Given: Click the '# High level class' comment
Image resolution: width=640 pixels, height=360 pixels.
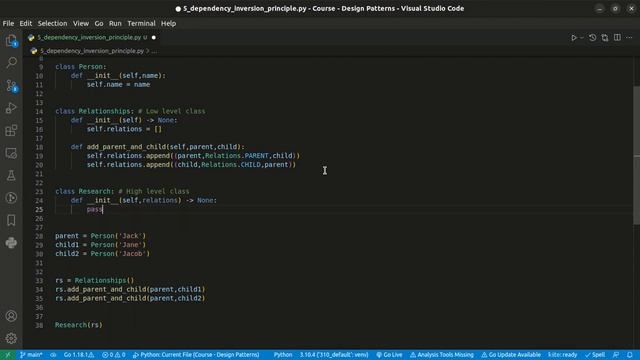Looking at the screenshot, I should tap(154, 191).
